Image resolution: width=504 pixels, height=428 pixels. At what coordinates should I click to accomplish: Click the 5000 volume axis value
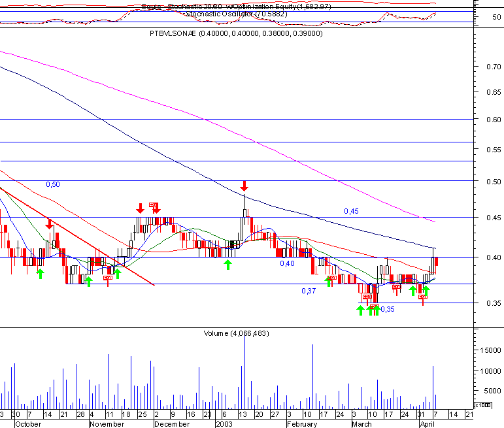[x=492, y=391]
